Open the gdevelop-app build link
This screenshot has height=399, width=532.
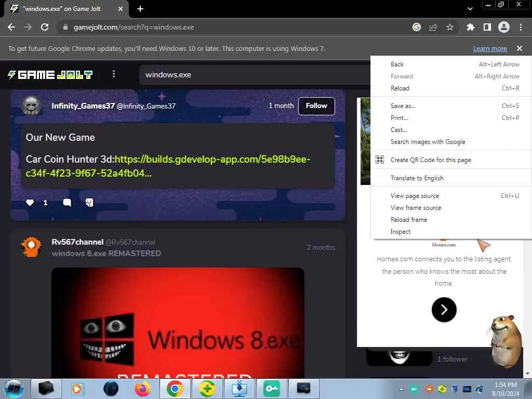pyautogui.click(x=168, y=166)
